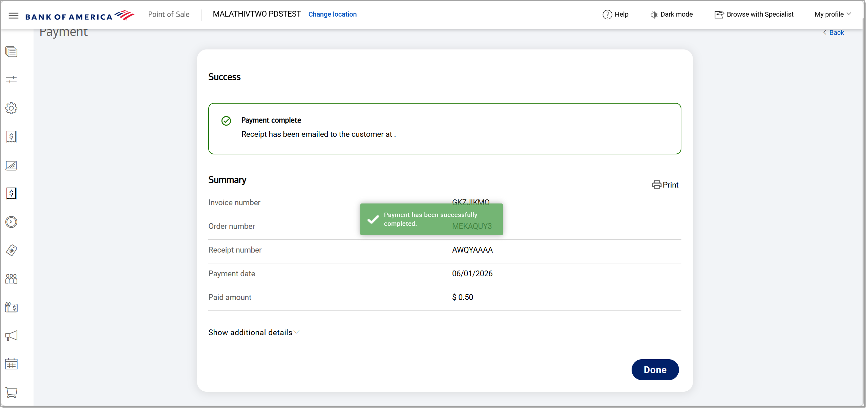Click the Help question mark icon
This screenshot has width=868, height=410.
(x=607, y=15)
